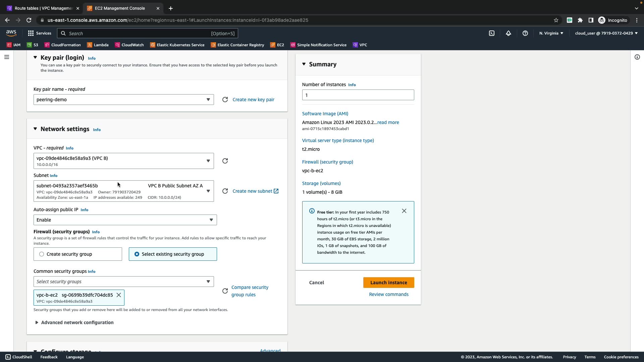Viewport: 644px width, 362px height.
Task: Refresh the key pair list
Action: click(x=225, y=100)
